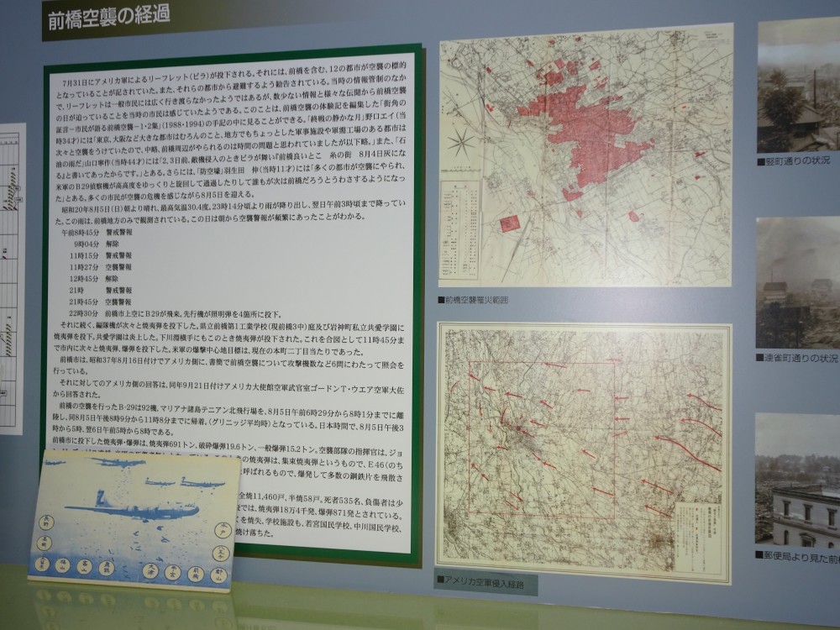
Task: Click the 福山 circle on the leaflet
Action: coord(63,565)
